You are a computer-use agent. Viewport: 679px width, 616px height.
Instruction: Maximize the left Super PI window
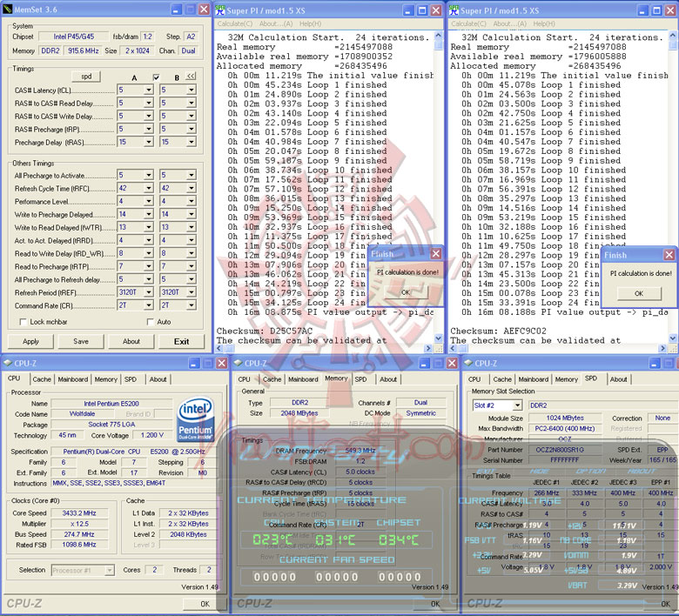point(422,10)
